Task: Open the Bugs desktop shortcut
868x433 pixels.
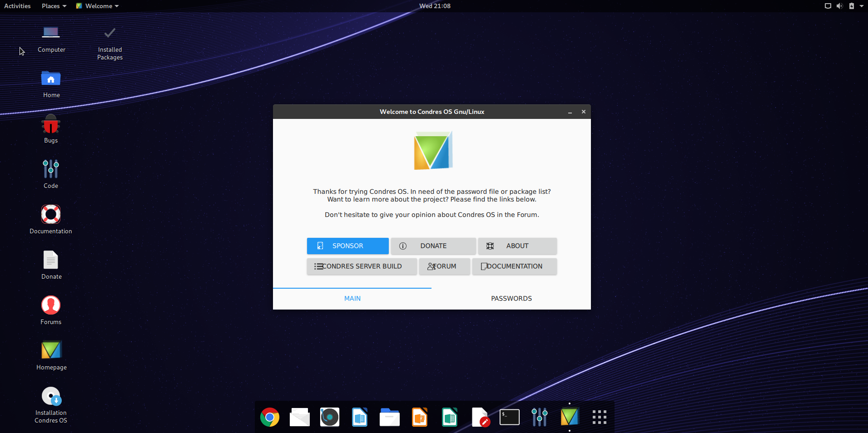Action: pos(51,129)
